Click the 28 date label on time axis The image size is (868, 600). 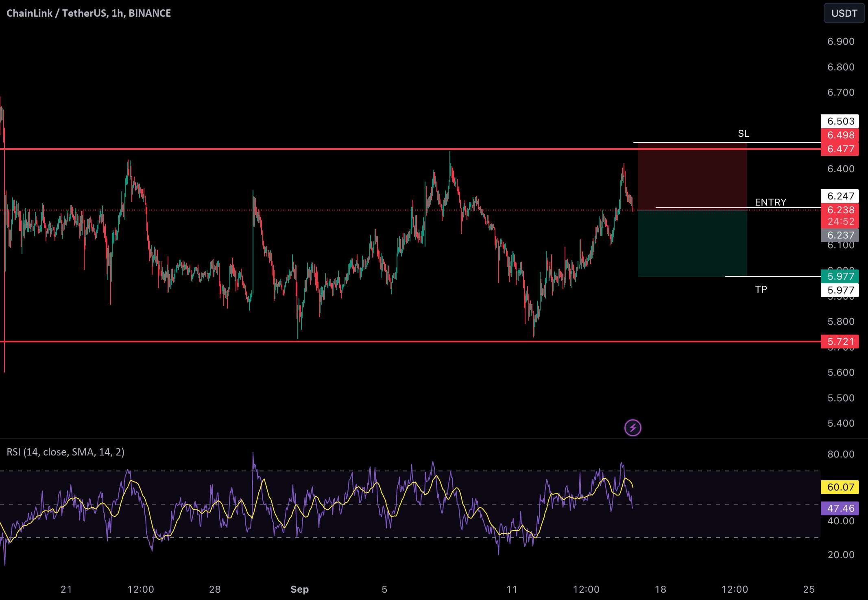215,589
